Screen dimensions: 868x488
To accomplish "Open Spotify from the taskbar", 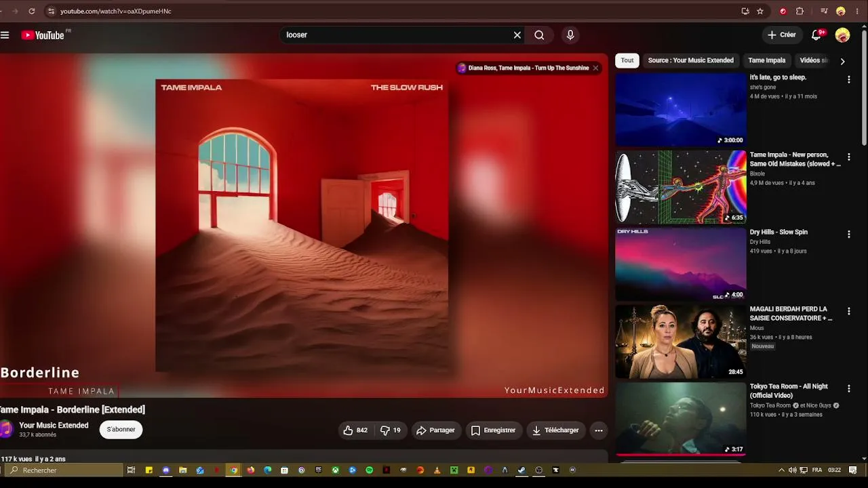I will [370, 470].
